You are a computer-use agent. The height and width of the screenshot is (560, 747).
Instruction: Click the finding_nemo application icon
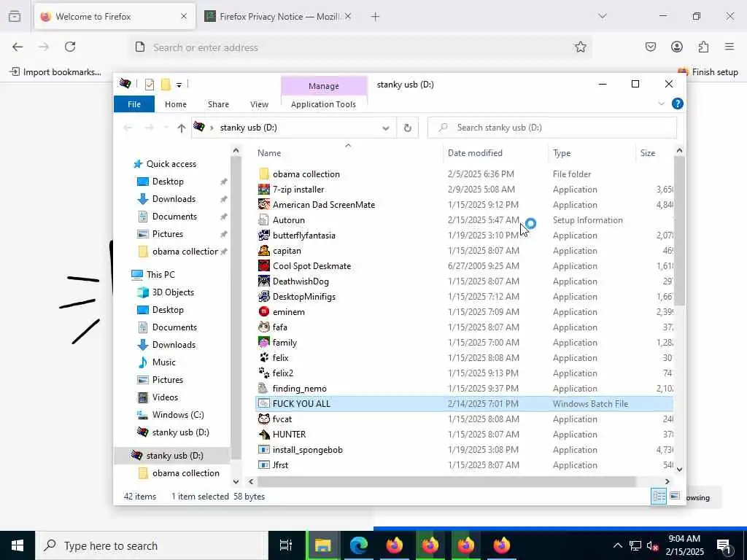pyautogui.click(x=264, y=388)
